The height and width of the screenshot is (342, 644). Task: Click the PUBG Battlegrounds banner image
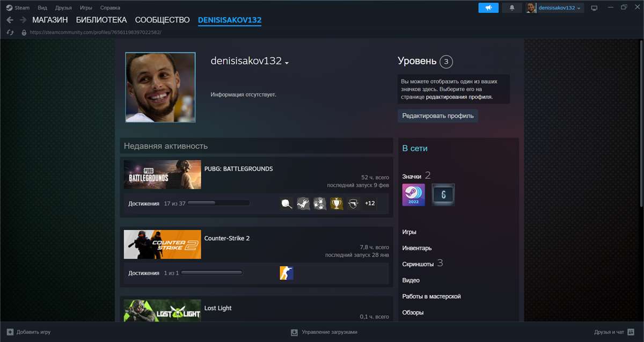163,174
